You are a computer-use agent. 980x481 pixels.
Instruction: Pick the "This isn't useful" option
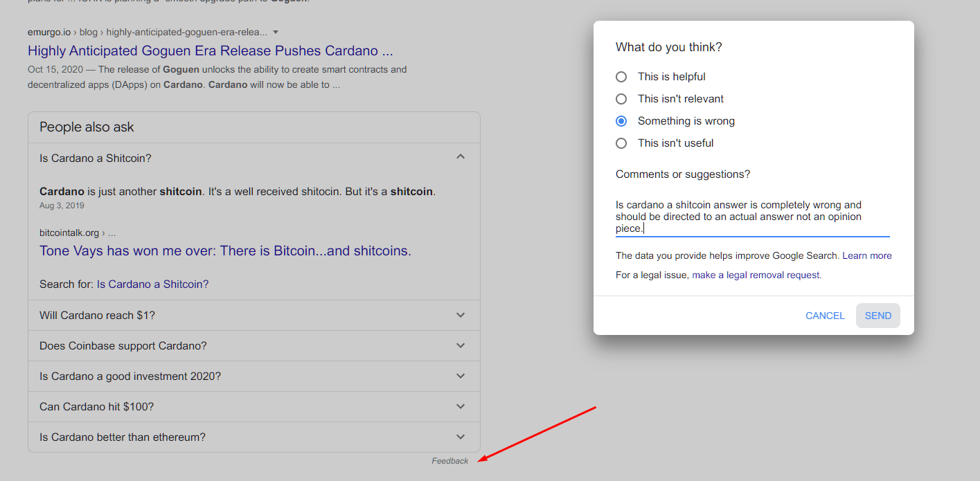click(x=621, y=143)
